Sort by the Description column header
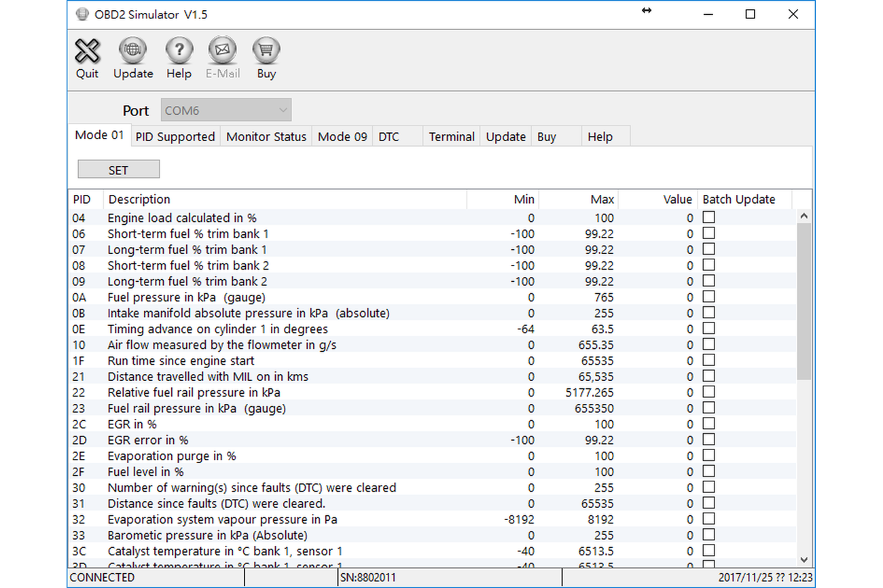 click(x=285, y=200)
